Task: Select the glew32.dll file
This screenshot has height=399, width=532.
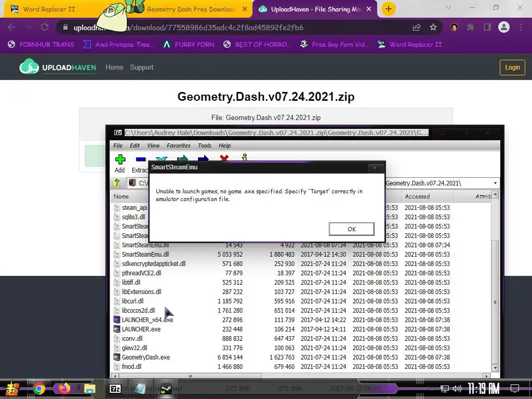Action: [x=135, y=348]
